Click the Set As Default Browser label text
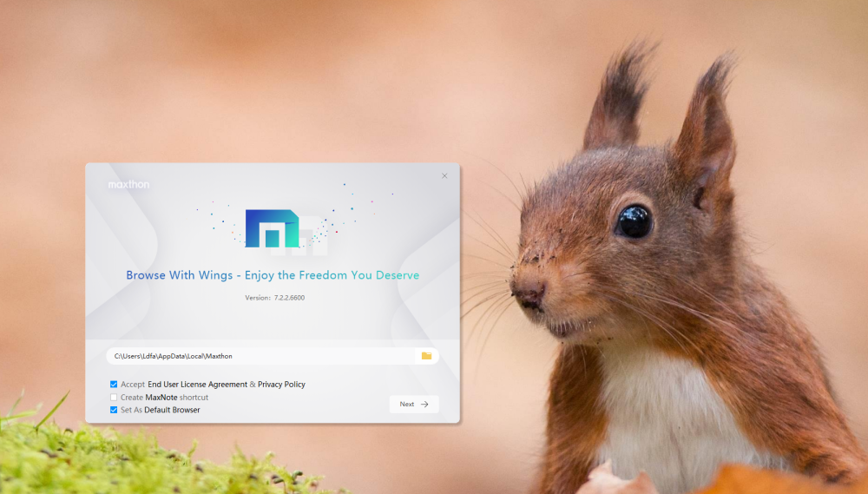This screenshot has height=494, width=868. coord(160,410)
